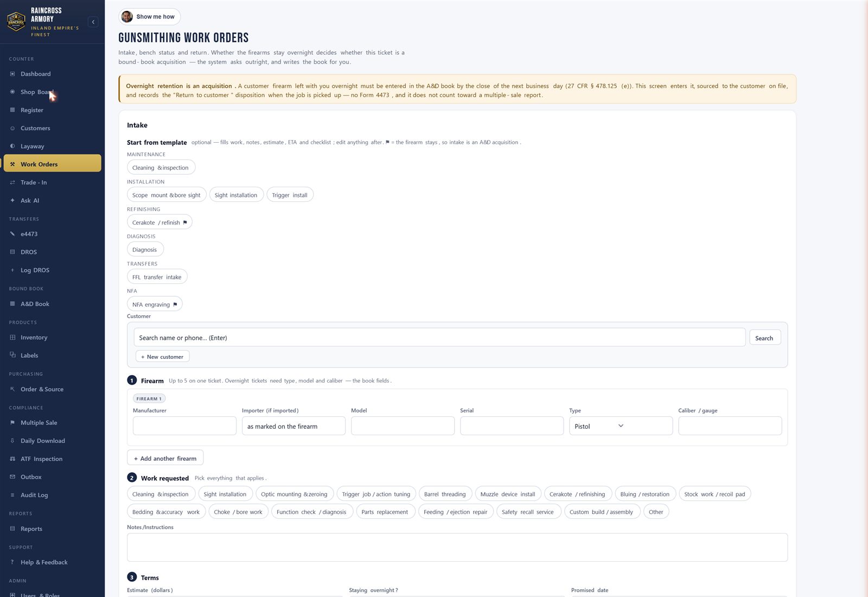Screen dimensions: 868x597
Task: Click the Log DROS plus icon
Action: [x=12, y=270]
